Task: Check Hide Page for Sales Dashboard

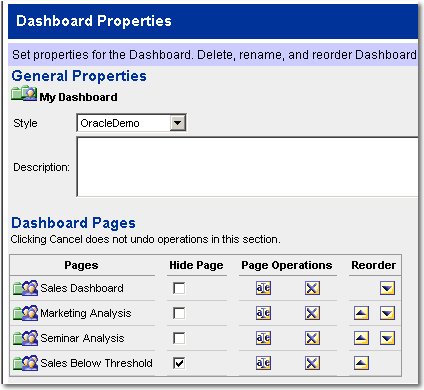Action: click(179, 288)
